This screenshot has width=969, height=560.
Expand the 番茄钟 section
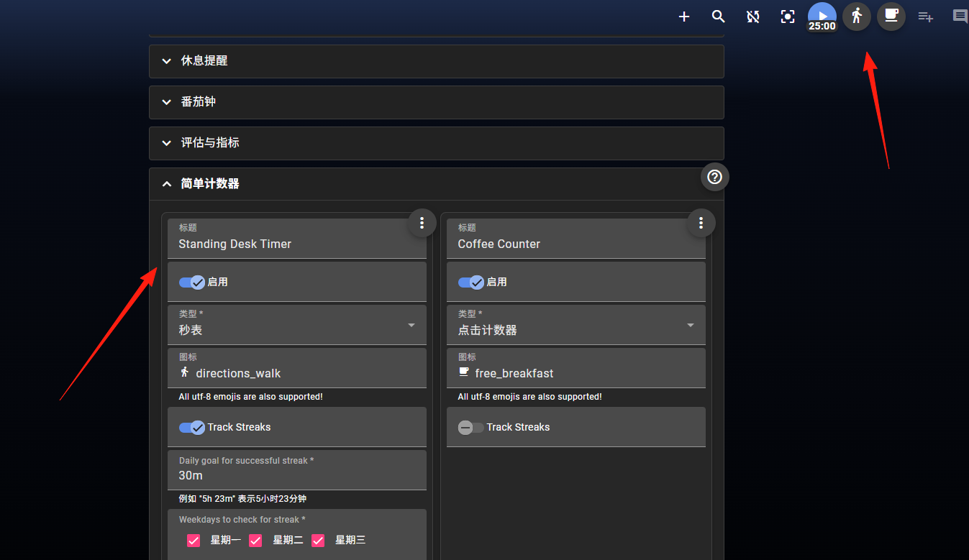tap(437, 102)
